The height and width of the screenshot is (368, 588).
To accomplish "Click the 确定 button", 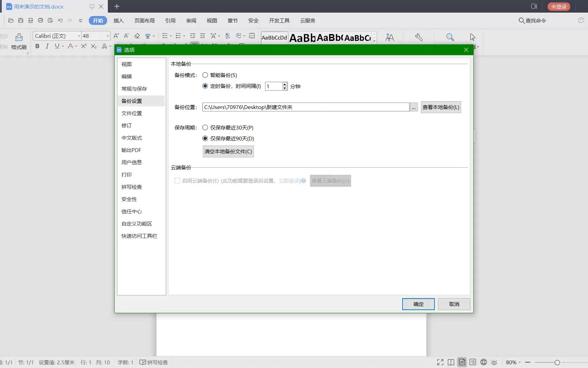I will pyautogui.click(x=418, y=304).
